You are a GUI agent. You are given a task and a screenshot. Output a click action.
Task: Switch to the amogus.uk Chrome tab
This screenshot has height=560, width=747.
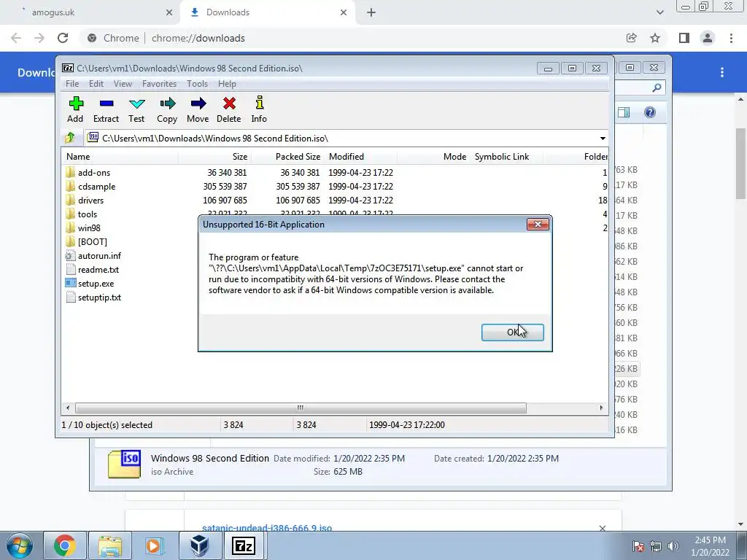point(90,12)
